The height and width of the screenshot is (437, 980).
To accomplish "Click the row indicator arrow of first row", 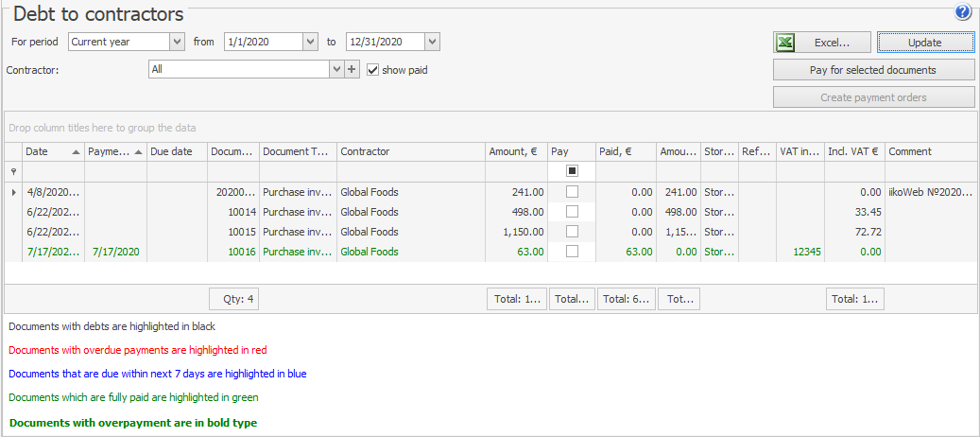I will point(13,192).
